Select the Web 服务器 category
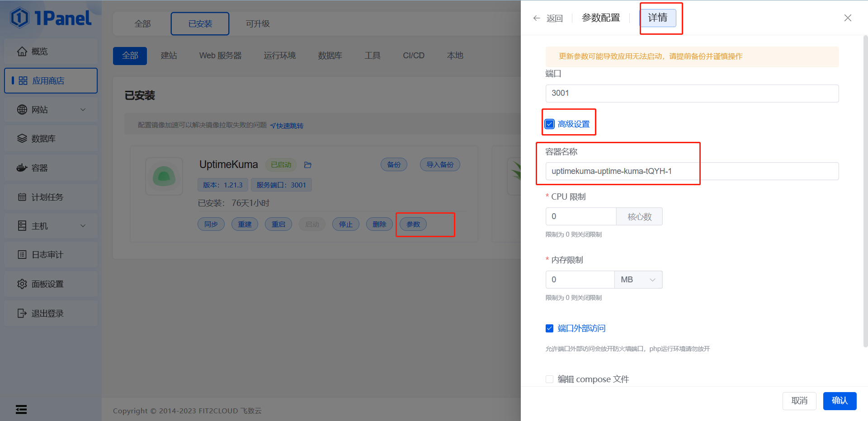 coord(221,56)
